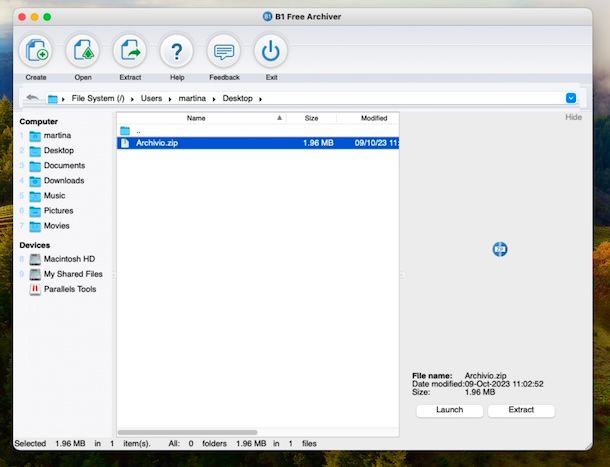Click the Exit power icon

(x=271, y=51)
